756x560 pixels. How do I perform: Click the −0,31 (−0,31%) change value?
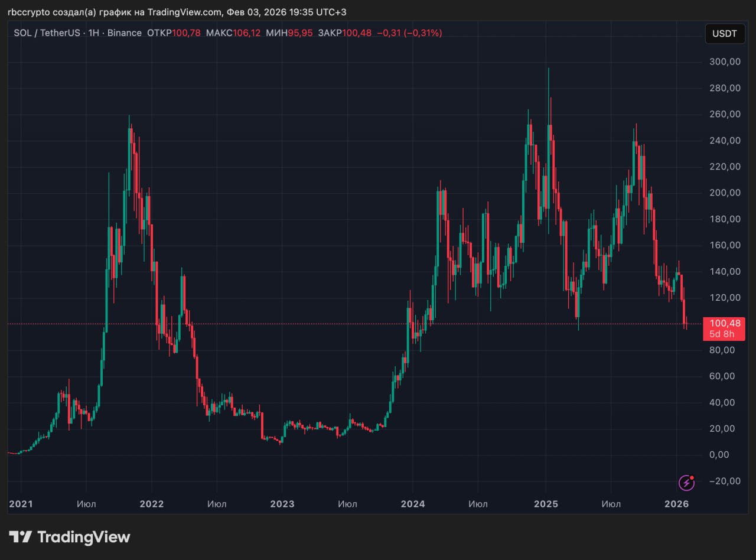click(409, 33)
